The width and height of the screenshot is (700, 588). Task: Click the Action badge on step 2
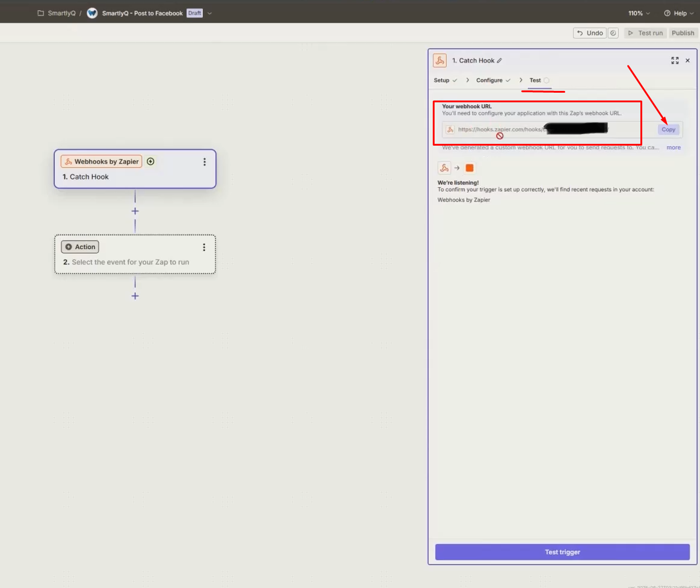pos(80,247)
